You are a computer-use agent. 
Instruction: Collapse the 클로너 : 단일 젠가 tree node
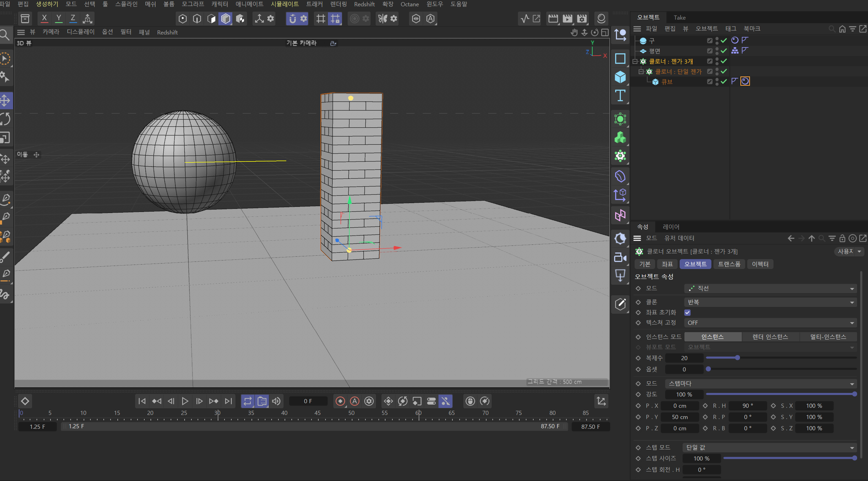click(x=641, y=71)
